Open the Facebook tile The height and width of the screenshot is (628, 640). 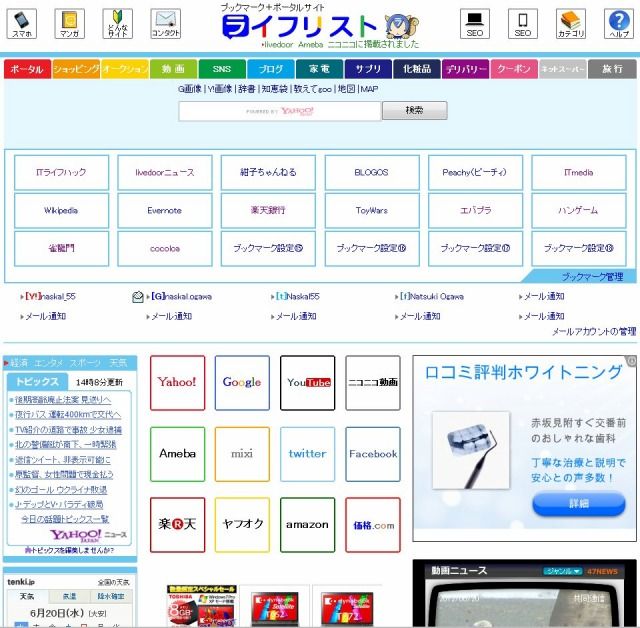pyautogui.click(x=373, y=454)
